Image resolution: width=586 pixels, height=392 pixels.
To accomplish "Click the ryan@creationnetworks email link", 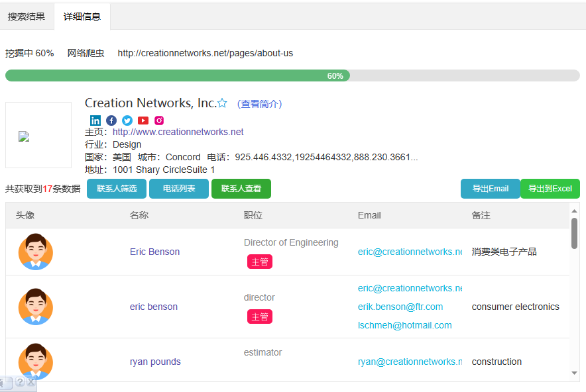I will [x=410, y=362].
